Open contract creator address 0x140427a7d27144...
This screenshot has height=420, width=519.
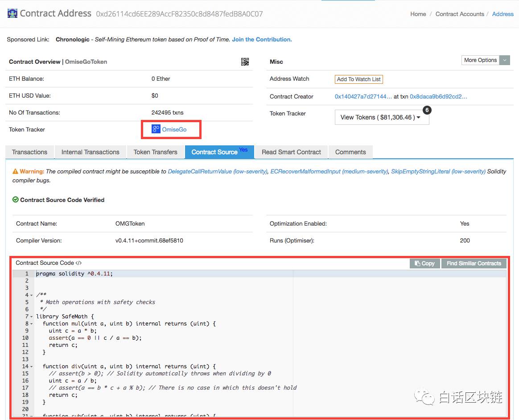pos(363,97)
